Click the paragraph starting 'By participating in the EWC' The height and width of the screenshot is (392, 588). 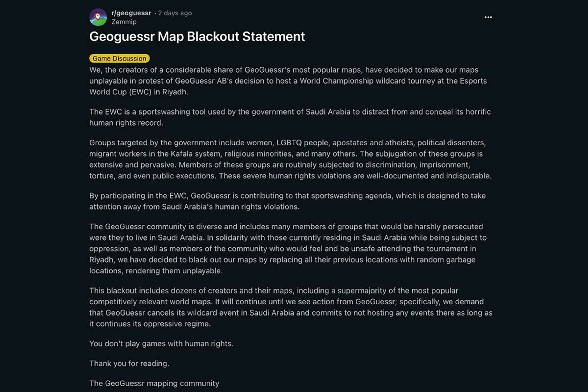point(288,201)
